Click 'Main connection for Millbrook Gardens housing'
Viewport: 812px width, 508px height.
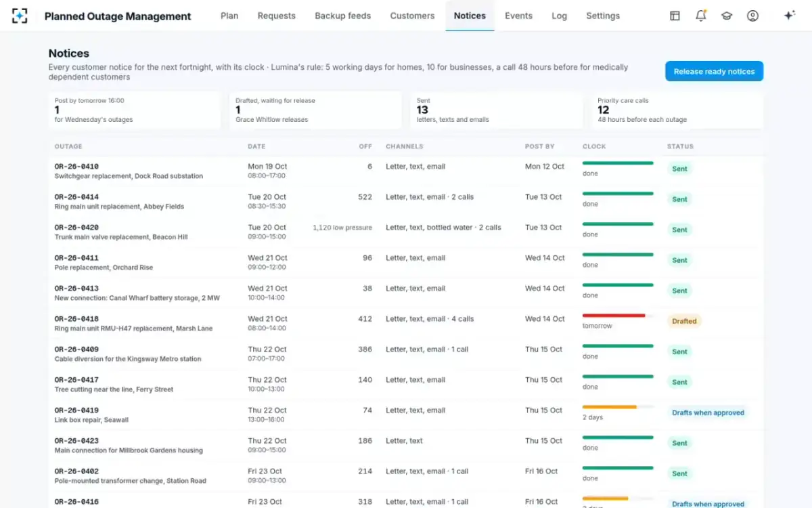129,450
